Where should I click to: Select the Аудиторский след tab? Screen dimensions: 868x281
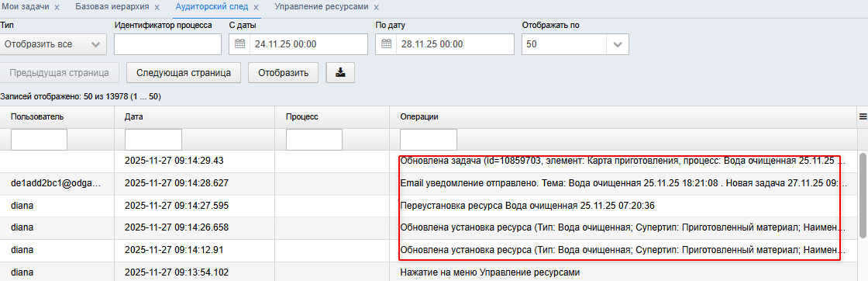click(x=212, y=7)
